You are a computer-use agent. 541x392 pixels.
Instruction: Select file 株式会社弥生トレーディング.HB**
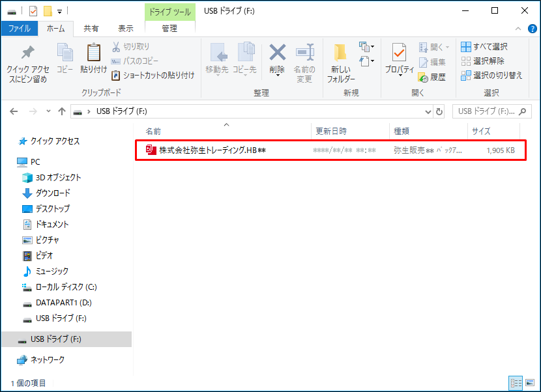(x=212, y=150)
